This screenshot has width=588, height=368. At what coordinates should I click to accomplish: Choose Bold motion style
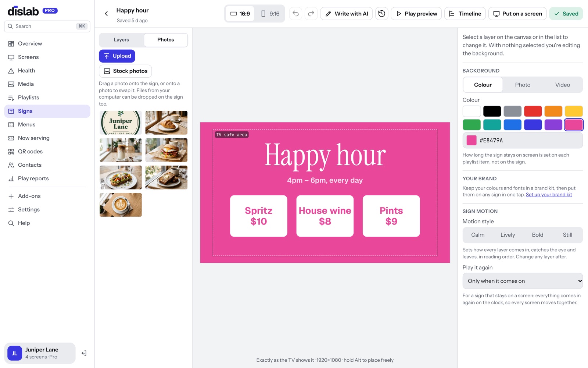[x=538, y=235]
